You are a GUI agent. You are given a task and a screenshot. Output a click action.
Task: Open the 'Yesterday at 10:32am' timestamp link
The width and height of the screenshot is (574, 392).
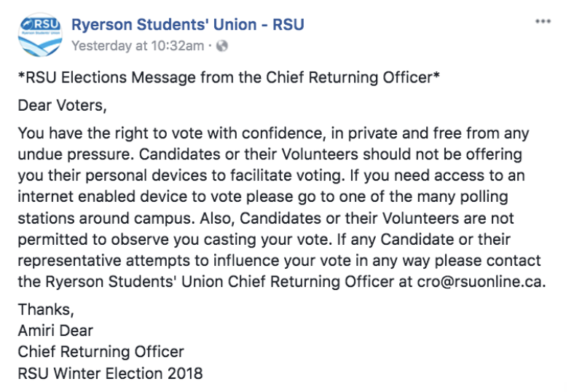[138, 46]
